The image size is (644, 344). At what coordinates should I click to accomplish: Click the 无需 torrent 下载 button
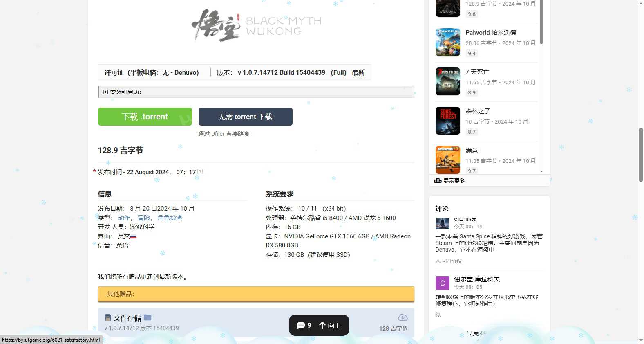pos(245,117)
